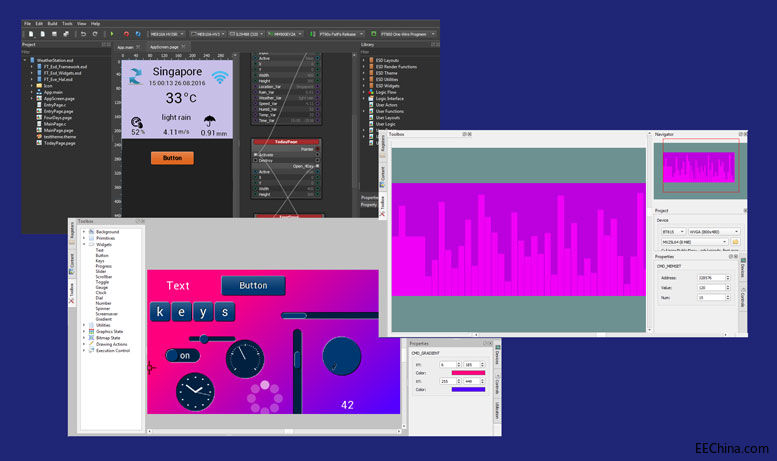Viewport: 777px width, 461px height.
Task: Click the folder browse icon beside flash dropdown
Action: point(734,241)
